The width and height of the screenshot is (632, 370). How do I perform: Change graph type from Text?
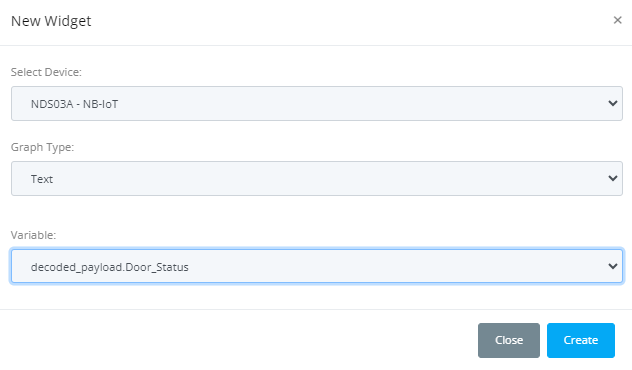pos(317,179)
